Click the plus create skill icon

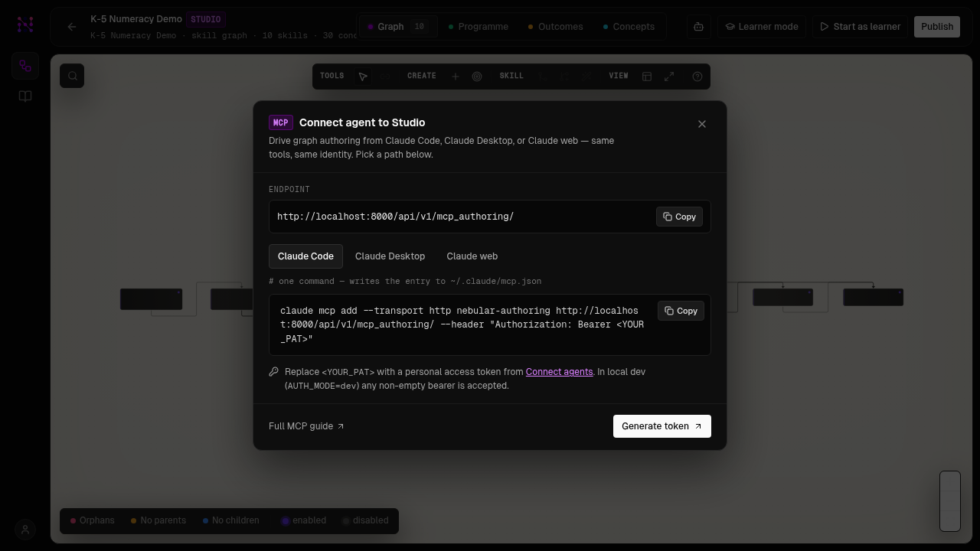[456, 77]
